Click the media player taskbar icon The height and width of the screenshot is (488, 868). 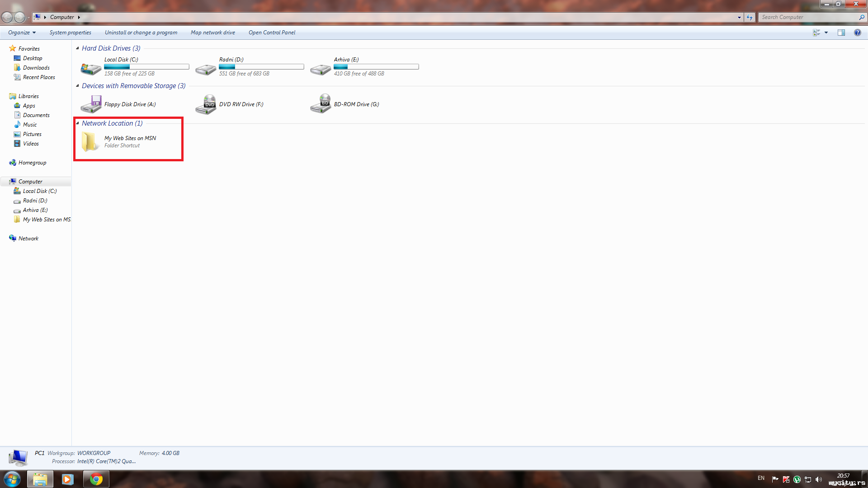(x=68, y=479)
